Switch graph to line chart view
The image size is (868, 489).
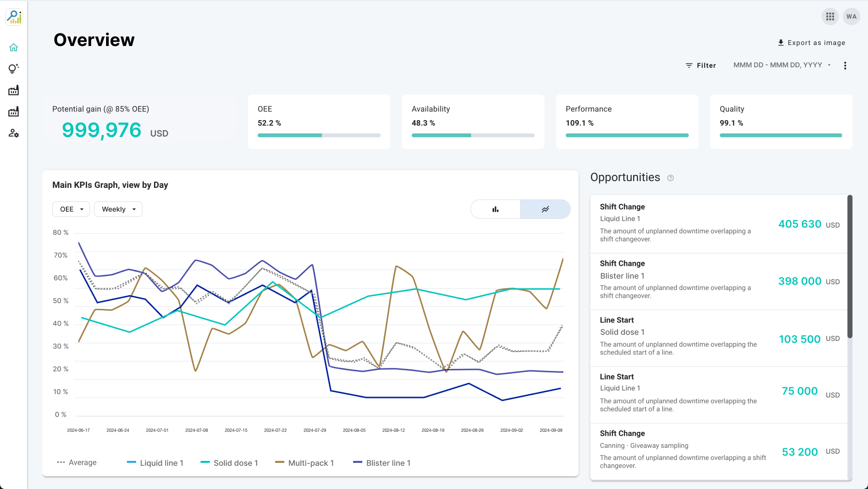click(545, 209)
